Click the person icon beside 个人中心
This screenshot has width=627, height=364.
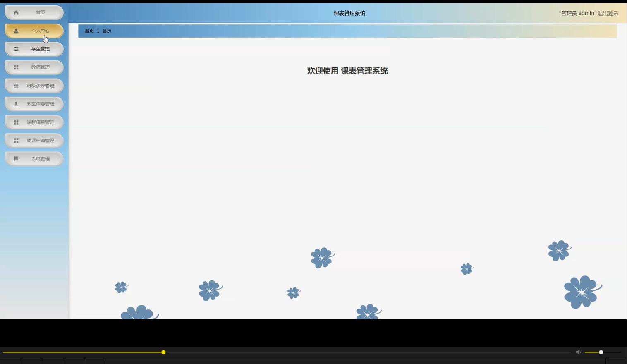point(16,31)
